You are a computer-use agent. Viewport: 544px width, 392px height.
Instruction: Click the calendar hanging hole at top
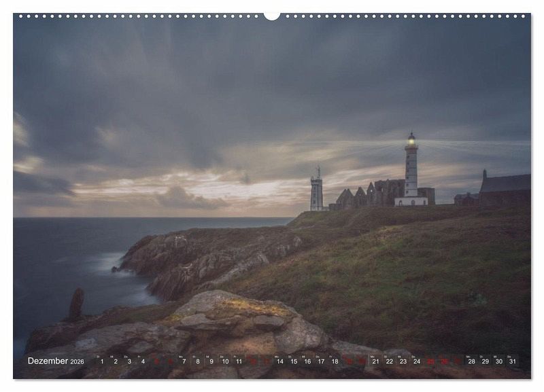[272, 16]
